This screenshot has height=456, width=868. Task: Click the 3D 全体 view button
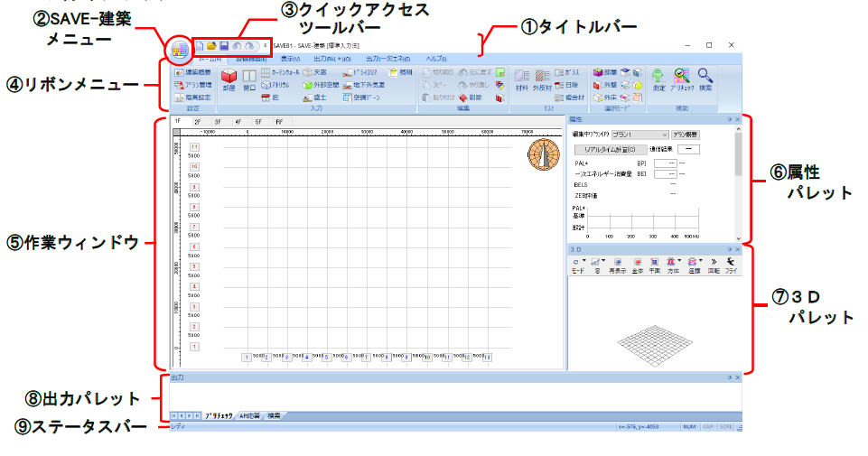(638, 265)
